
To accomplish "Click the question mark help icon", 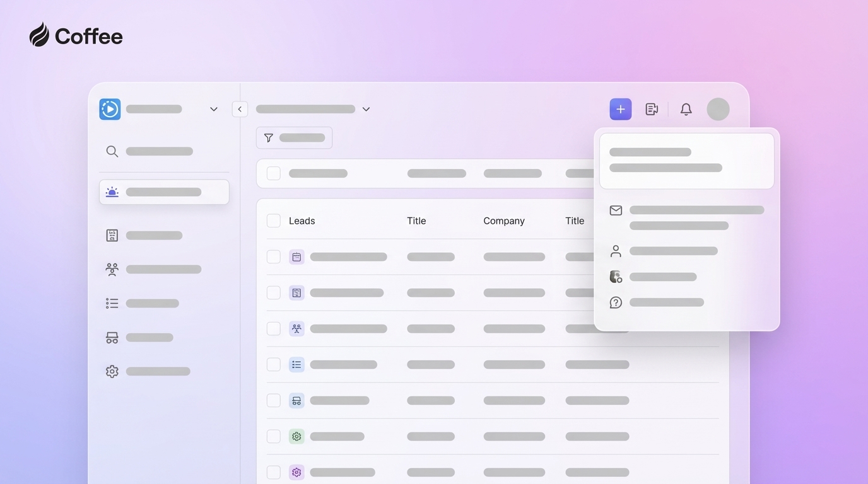I will 616,302.
